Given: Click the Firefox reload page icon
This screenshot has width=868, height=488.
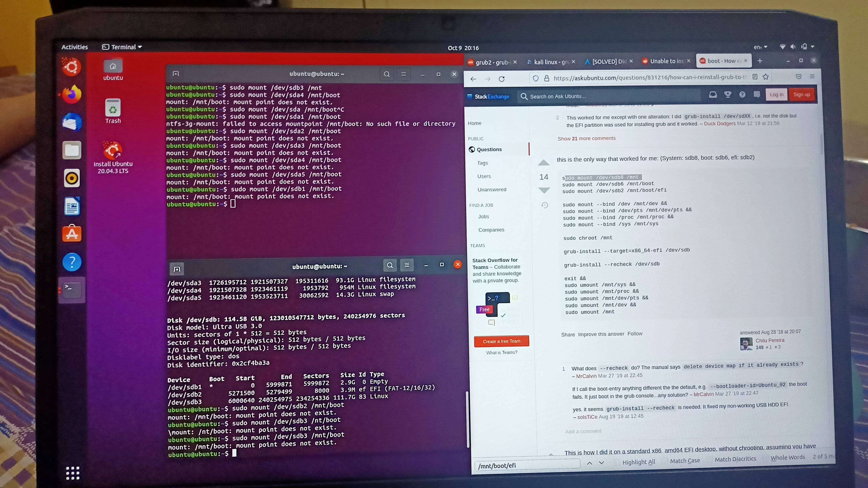Looking at the screenshot, I should [x=502, y=79].
